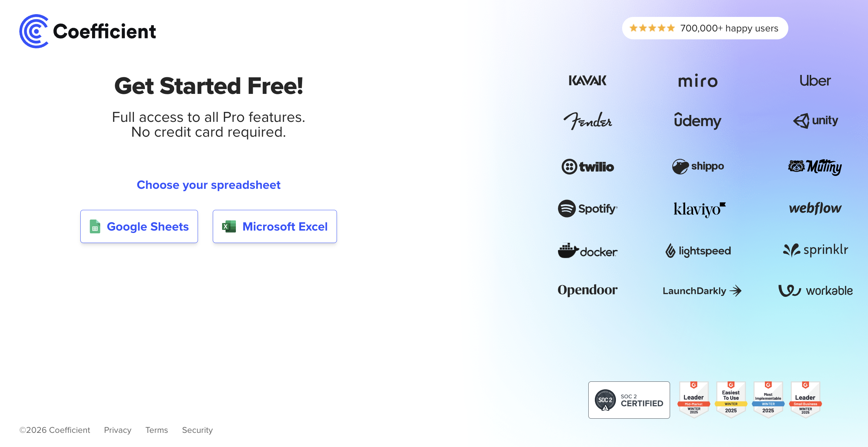The height and width of the screenshot is (447, 868).
Task: Click the Twilio logo
Action: tap(588, 167)
